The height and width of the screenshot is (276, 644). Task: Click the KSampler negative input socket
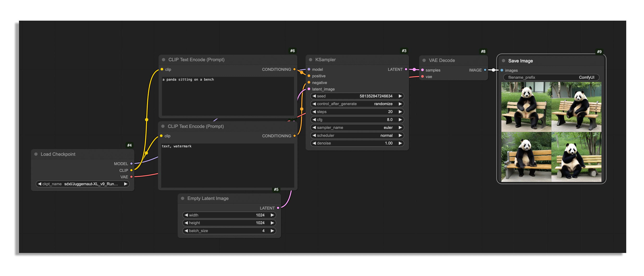[x=309, y=82]
